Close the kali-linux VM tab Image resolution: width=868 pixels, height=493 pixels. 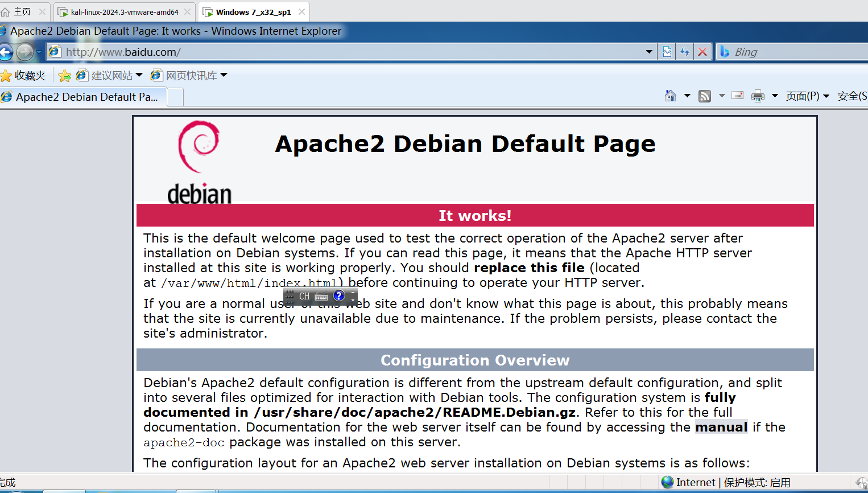[x=188, y=12]
